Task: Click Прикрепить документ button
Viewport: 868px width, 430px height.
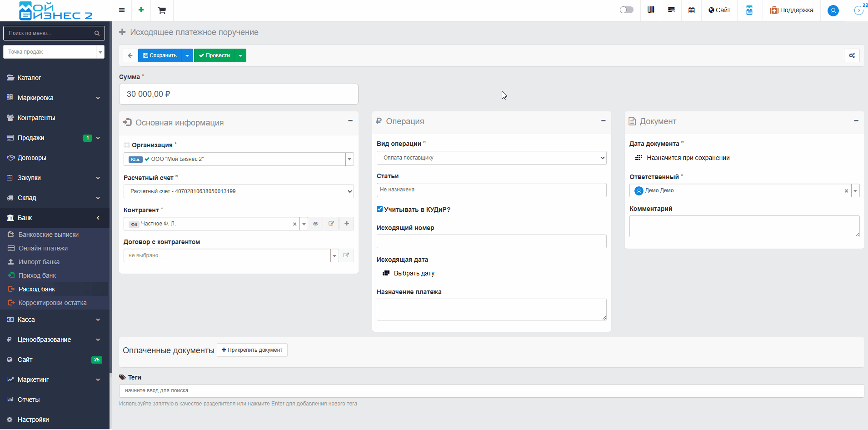Action: [x=252, y=350]
